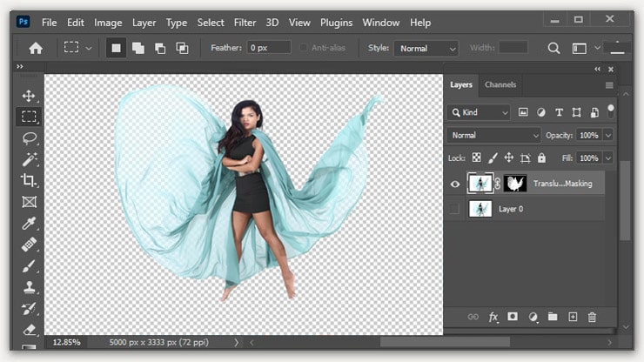This screenshot has height=362, width=644.
Task: Select the Move tool
Action: pos(29,96)
